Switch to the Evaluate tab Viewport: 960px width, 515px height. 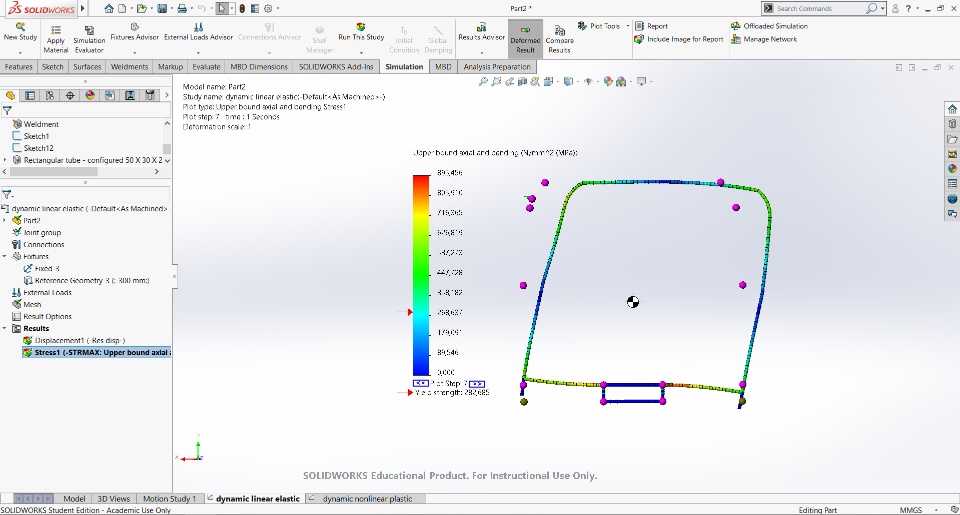[206, 67]
